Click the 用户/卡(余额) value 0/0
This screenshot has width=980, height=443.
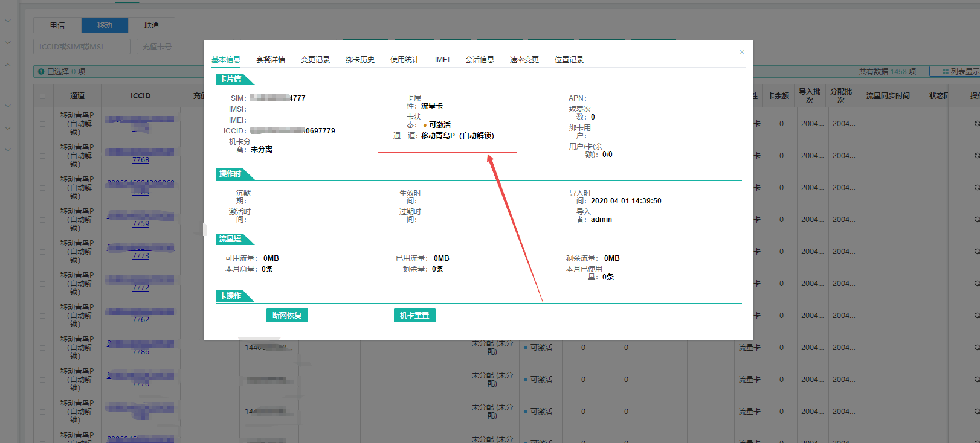[x=607, y=155]
